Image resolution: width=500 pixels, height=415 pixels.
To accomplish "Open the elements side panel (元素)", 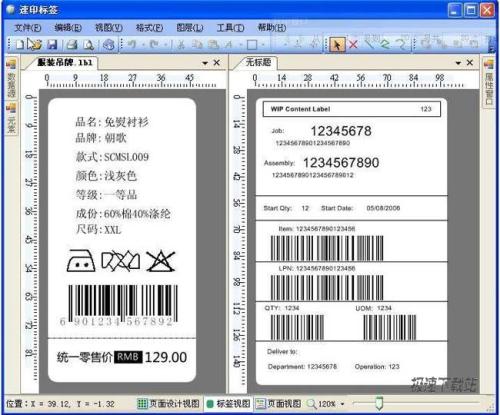I will 12,118.
